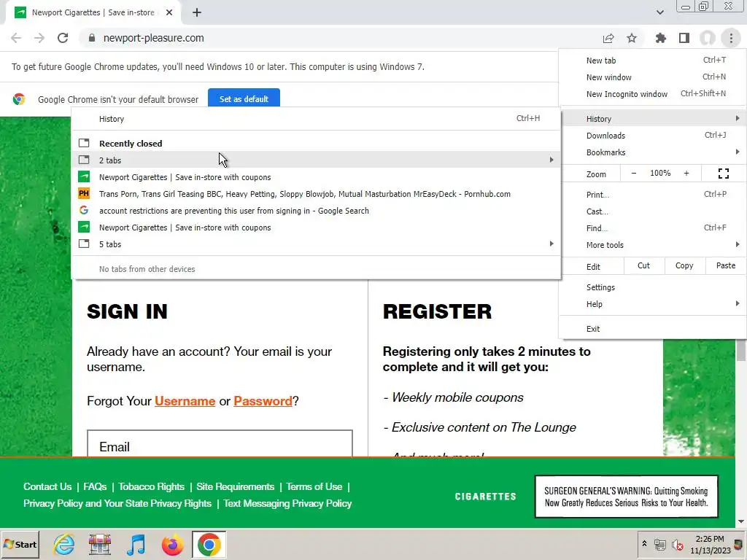This screenshot has width=747, height=560.
Task: Click the forward navigation arrow
Action: coord(39,38)
